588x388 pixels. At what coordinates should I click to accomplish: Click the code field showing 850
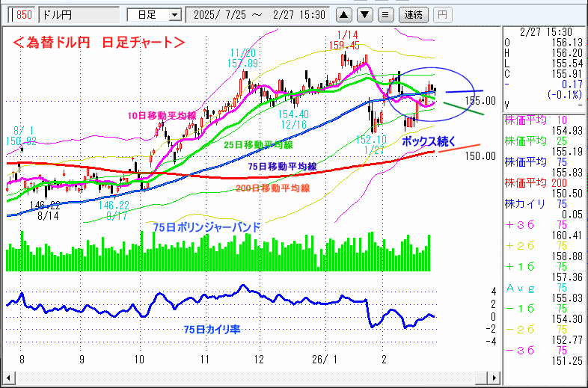(22, 14)
